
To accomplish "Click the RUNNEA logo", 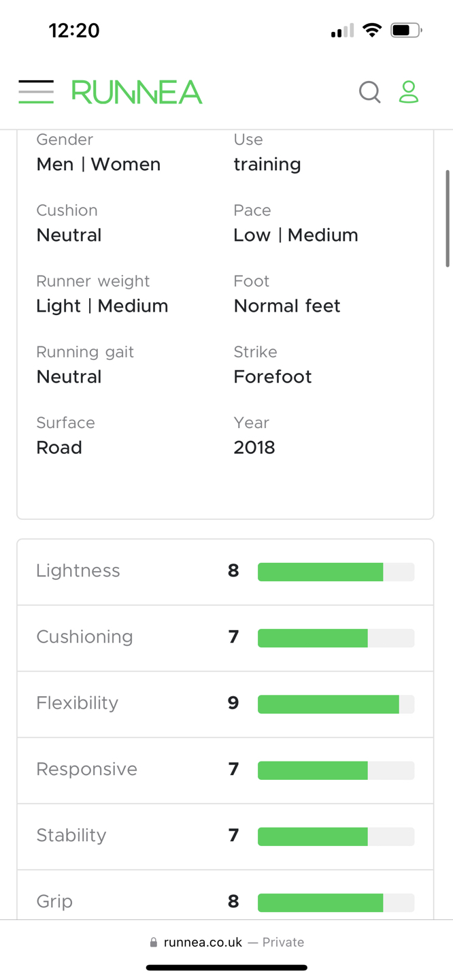I will tap(137, 92).
